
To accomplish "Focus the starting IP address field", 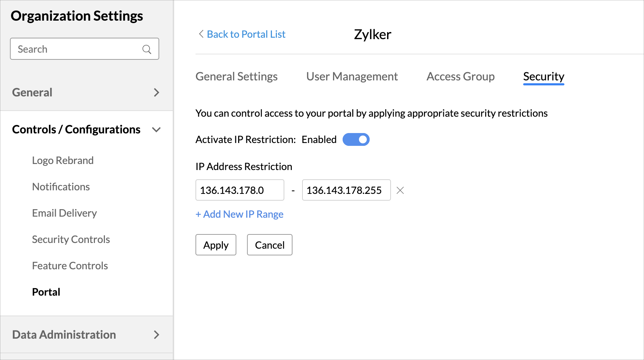I will (240, 190).
